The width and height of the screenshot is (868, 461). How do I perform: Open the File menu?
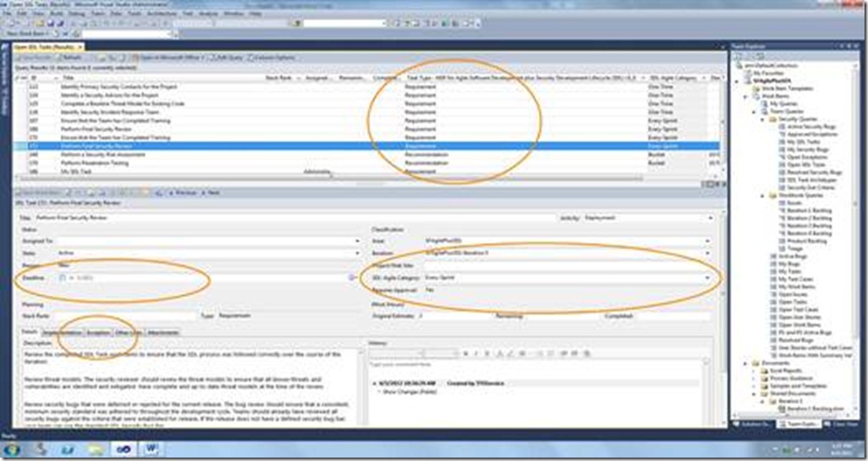7,13
